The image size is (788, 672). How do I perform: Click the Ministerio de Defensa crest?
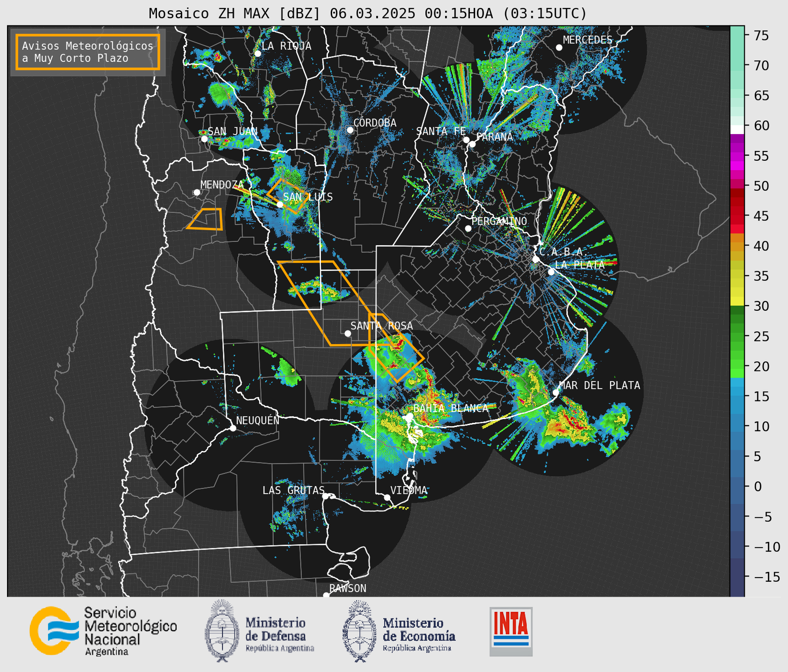click(222, 631)
